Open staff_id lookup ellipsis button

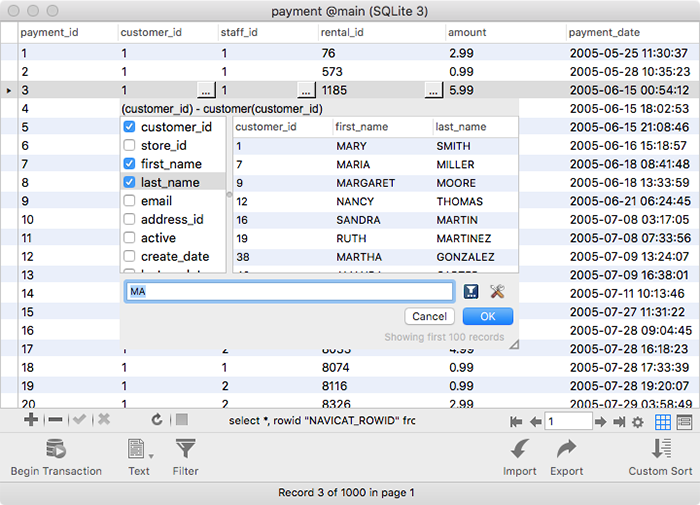pyautogui.click(x=306, y=91)
